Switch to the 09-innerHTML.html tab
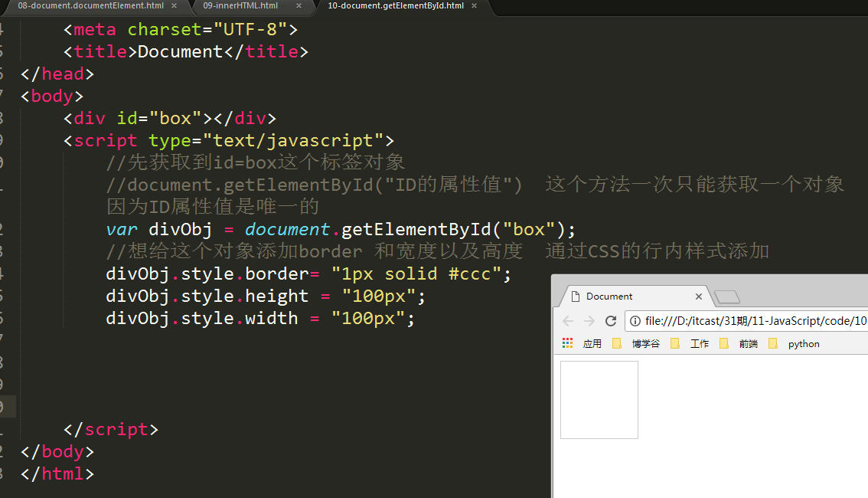The image size is (868, 498). coord(240,5)
